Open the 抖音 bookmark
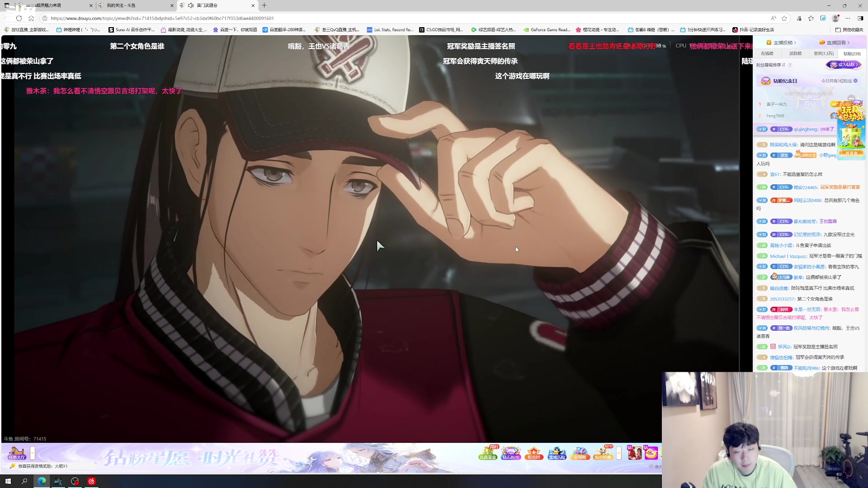This screenshot has height=488, width=868. coord(753,30)
